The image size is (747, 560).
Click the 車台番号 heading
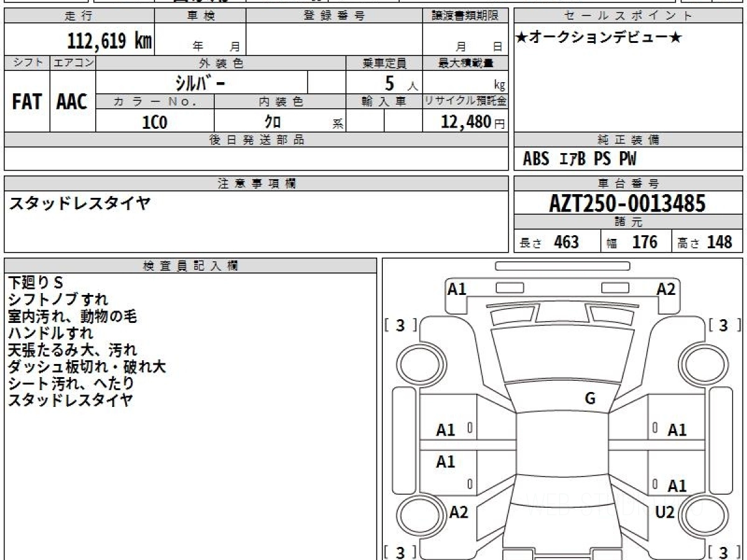(x=629, y=184)
